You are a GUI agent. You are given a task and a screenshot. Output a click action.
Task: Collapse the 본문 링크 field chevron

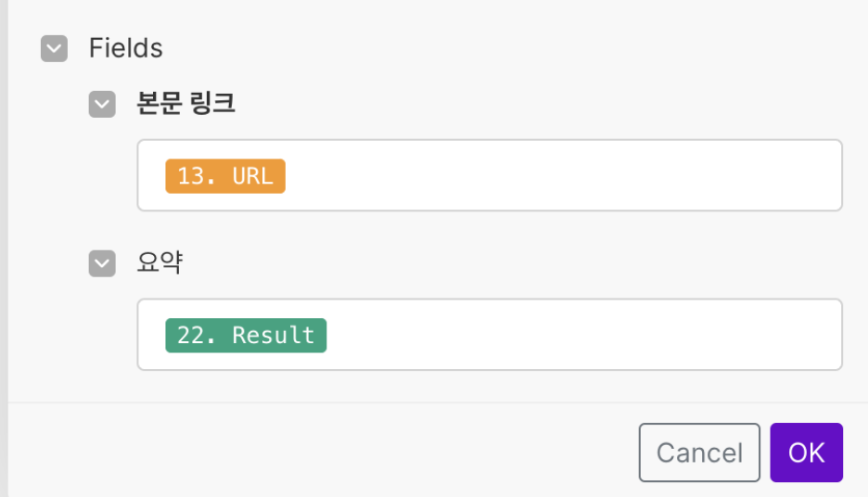pos(102,105)
